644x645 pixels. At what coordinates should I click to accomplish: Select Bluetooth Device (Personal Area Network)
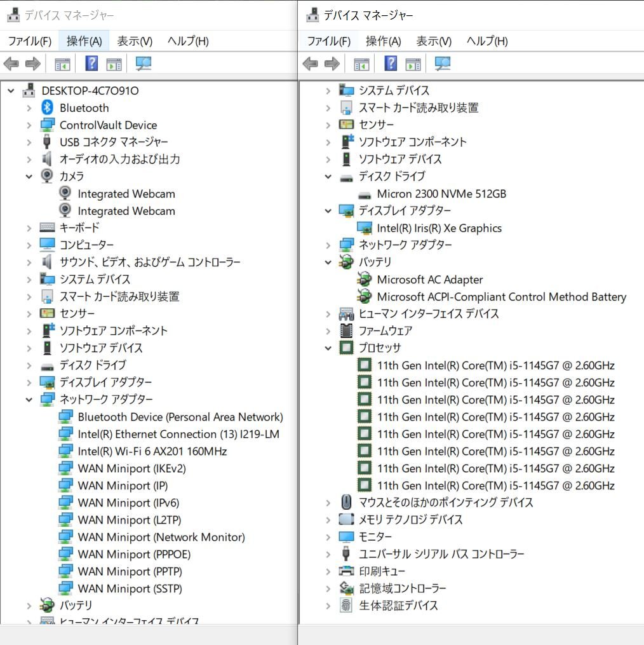(x=180, y=417)
